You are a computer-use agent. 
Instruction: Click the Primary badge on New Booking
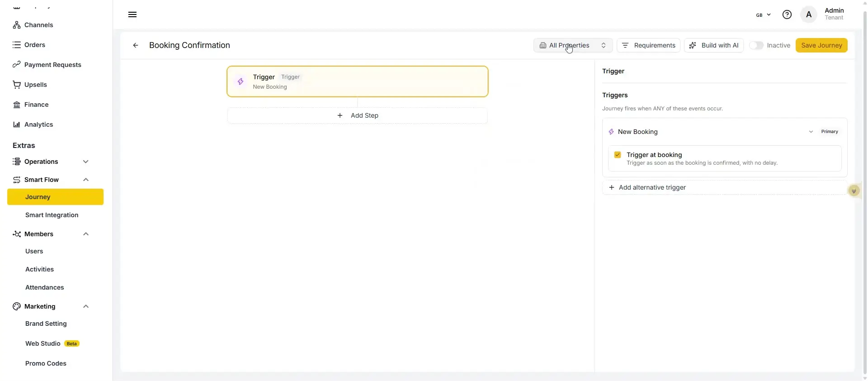[830, 132]
